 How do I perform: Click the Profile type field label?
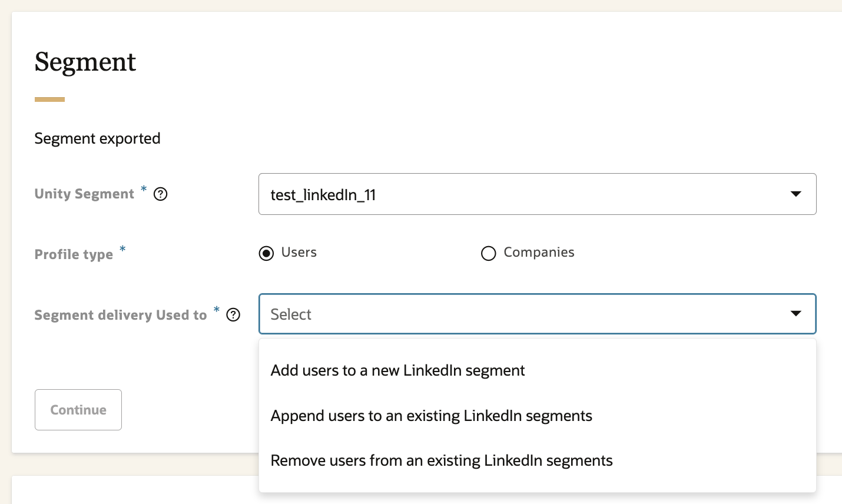74,254
